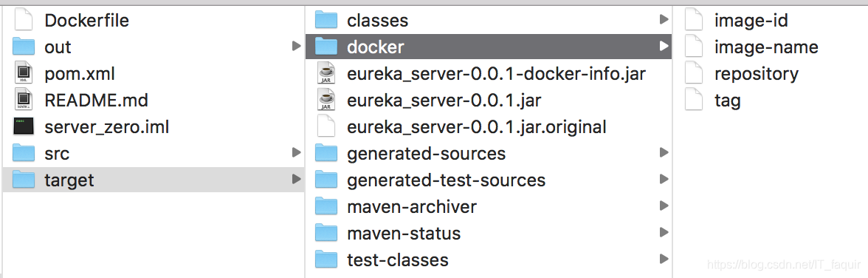Viewport: 868px width, 278px height.
Task: Click the src folder icon
Action: [24, 153]
